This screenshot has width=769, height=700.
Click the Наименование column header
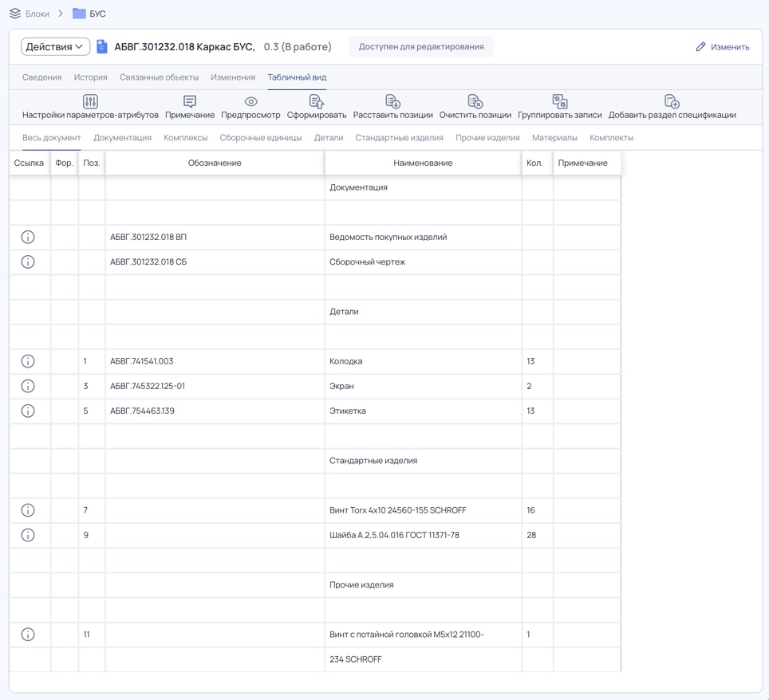(x=423, y=163)
